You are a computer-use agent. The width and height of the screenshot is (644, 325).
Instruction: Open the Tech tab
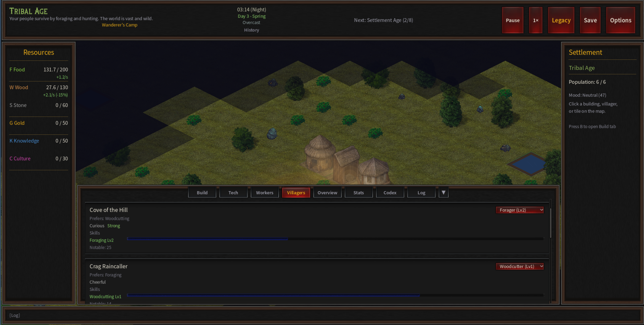[x=233, y=193]
